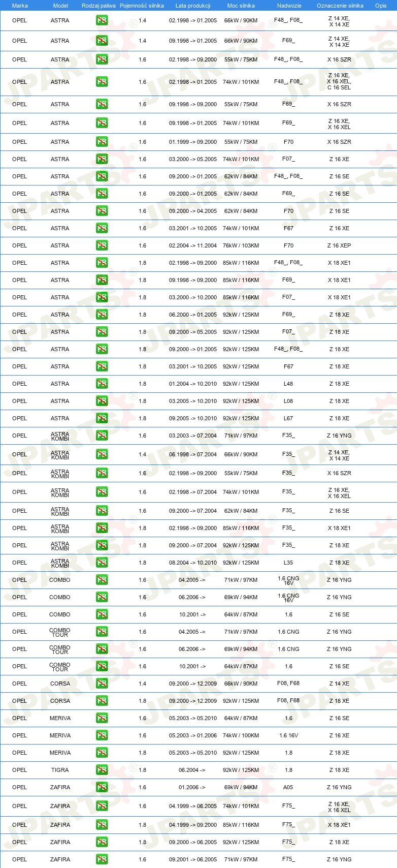Select the 03.2005 -> 10.2010 production years cell
The width and height of the screenshot is (397, 868).
click(x=193, y=401)
